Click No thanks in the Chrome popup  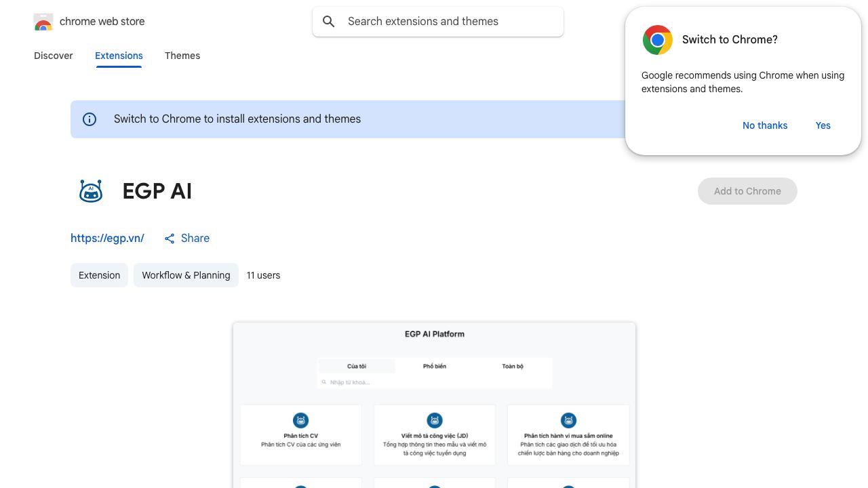tap(765, 125)
